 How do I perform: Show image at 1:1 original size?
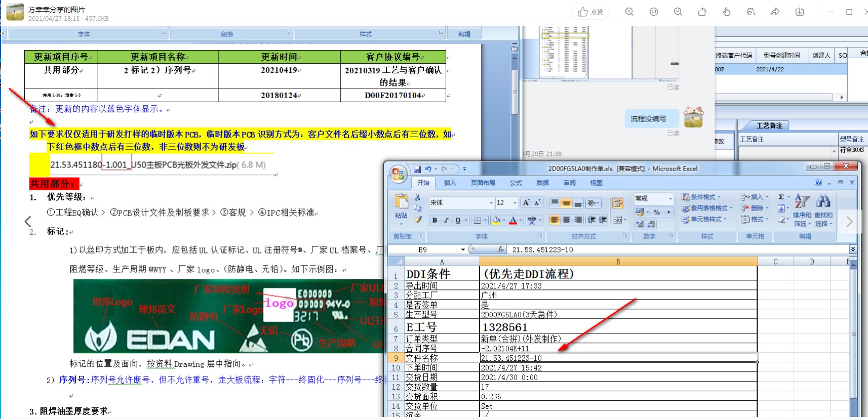[654, 12]
